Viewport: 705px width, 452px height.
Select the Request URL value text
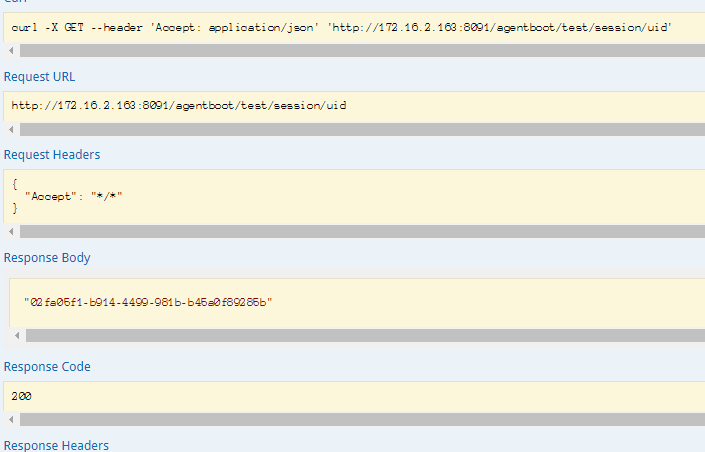[179, 106]
